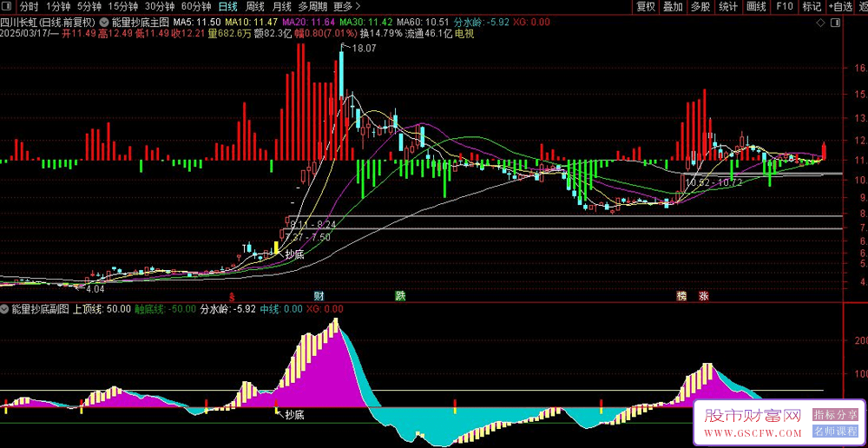Click the MA10: 11.47 label
The image size is (868, 448).
click(x=252, y=23)
